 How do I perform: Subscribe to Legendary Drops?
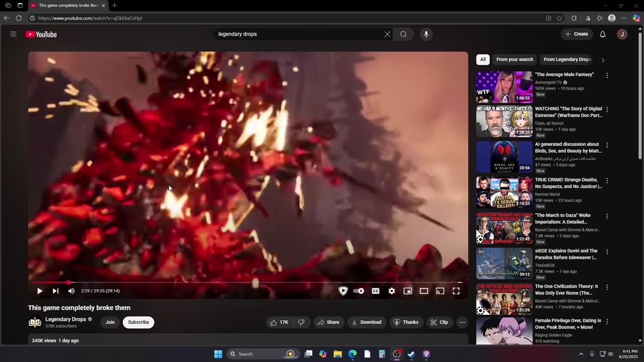(x=138, y=322)
